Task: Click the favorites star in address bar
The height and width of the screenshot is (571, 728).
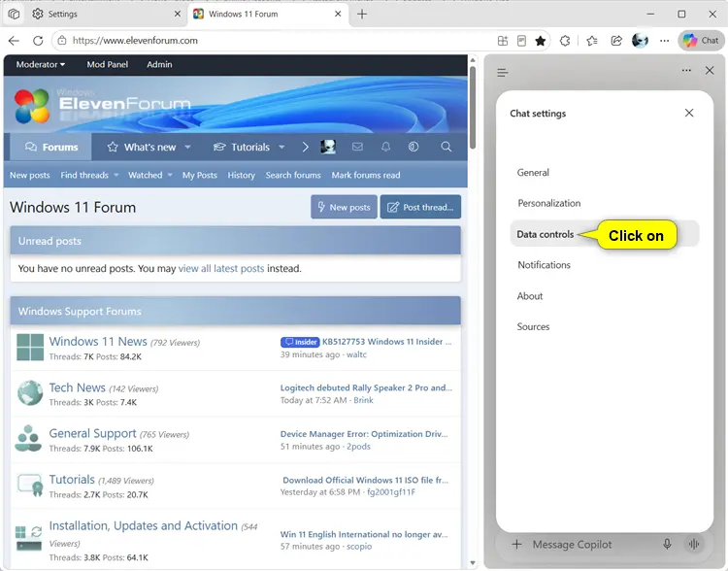Action: 540,41
